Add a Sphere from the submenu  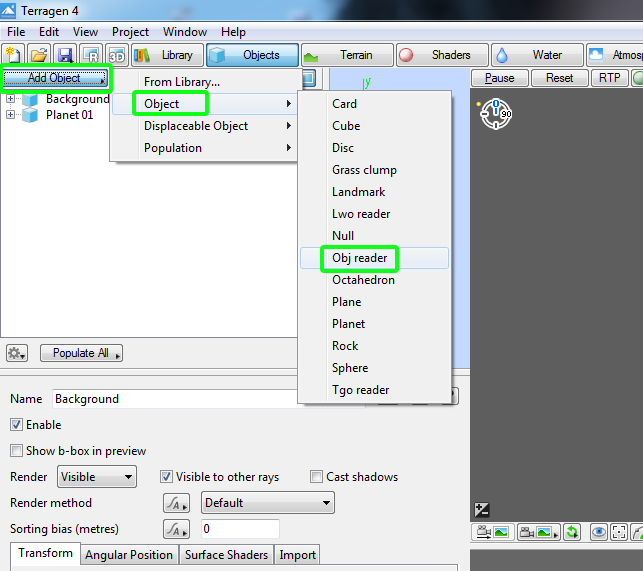[x=374, y=368]
